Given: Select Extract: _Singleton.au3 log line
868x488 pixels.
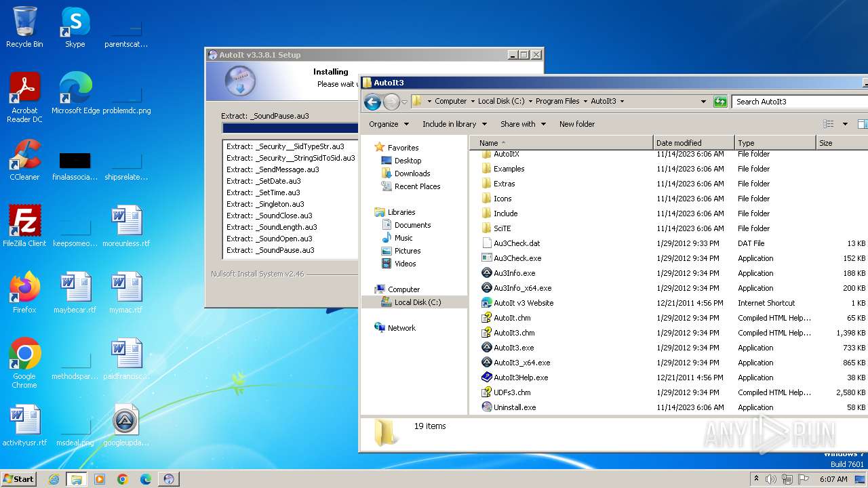Looking at the screenshot, I should click(x=265, y=204).
